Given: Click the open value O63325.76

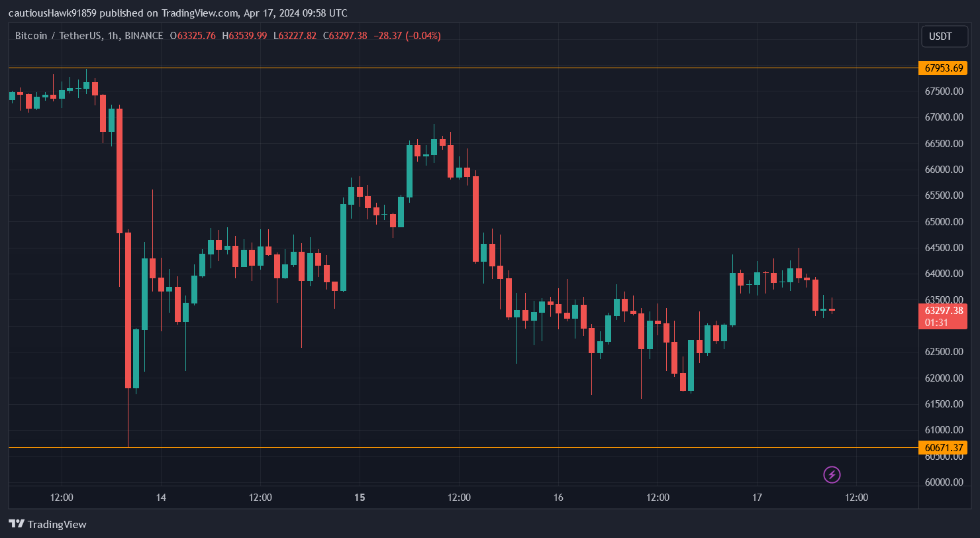Looking at the screenshot, I should pyautogui.click(x=192, y=36).
